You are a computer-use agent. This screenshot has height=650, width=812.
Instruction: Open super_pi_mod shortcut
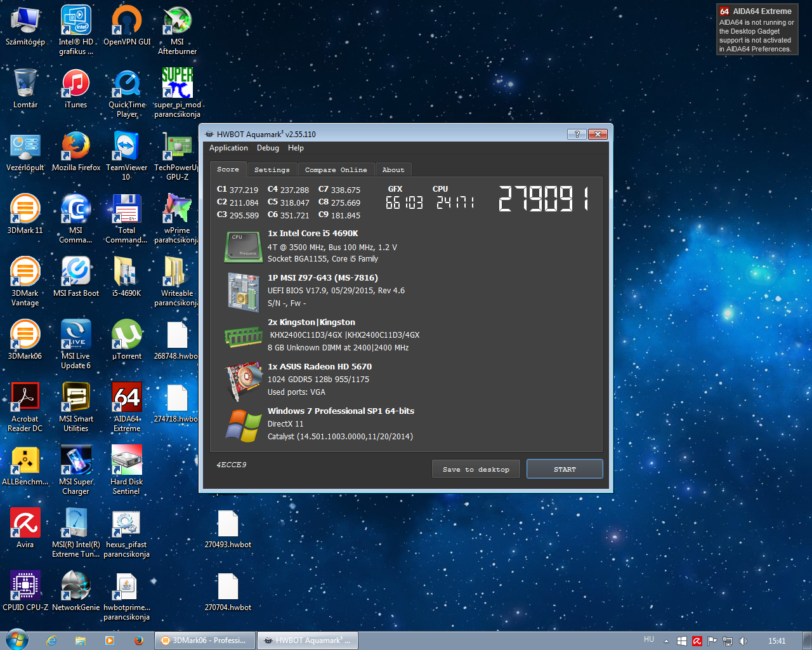coord(177,93)
